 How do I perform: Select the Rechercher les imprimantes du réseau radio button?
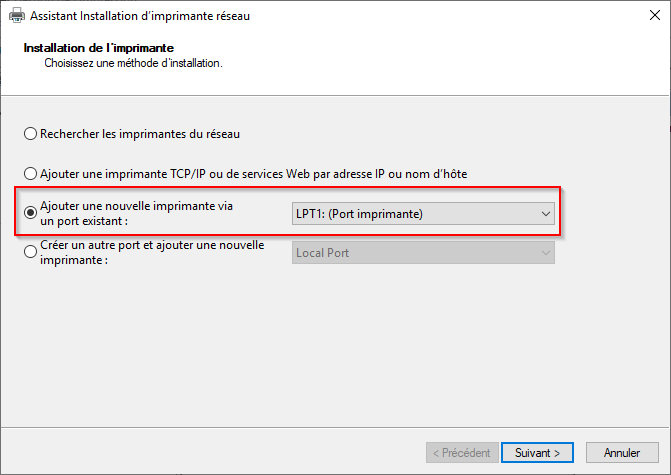[x=30, y=134]
